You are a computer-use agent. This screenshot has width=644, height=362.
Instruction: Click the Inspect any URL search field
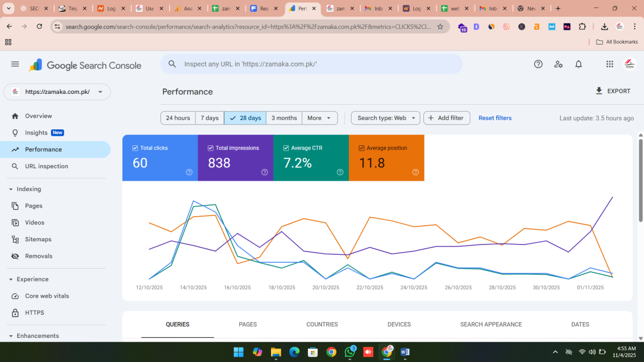pos(317,64)
